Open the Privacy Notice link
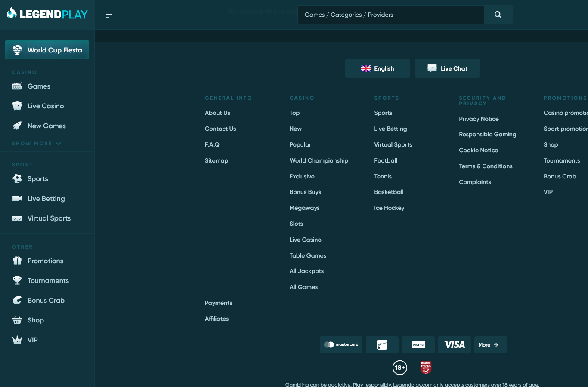This screenshot has width=588, height=387. click(x=479, y=119)
